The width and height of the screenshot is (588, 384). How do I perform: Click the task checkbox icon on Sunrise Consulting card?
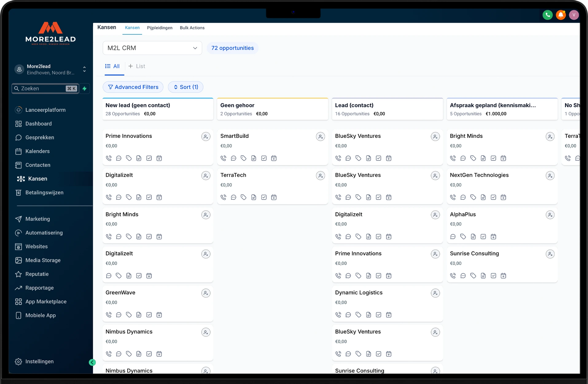point(493,276)
